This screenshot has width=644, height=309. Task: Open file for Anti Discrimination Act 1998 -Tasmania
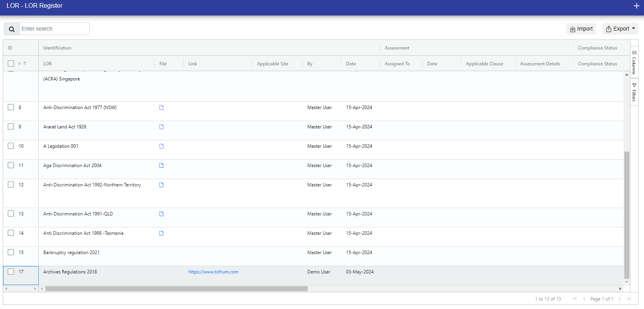tap(161, 233)
